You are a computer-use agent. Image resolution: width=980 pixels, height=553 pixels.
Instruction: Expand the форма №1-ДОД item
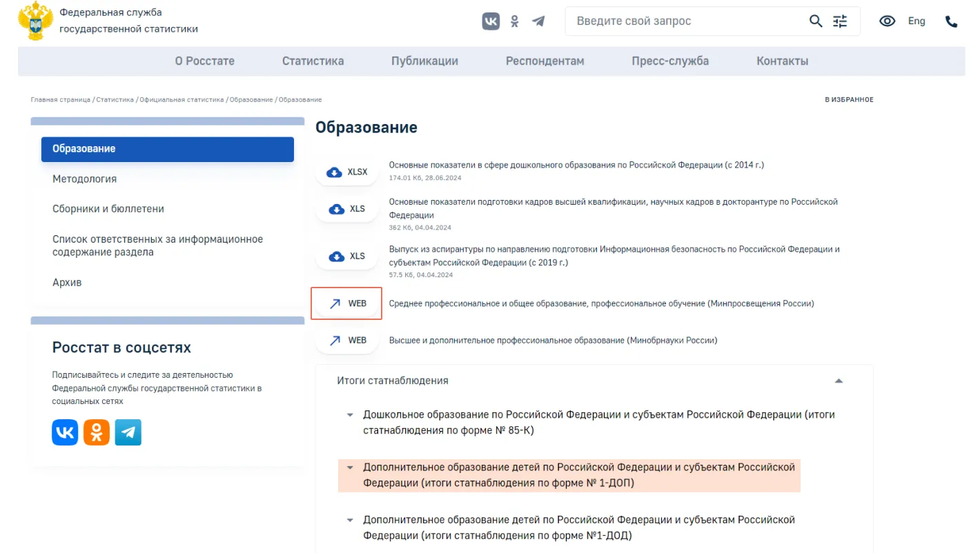click(350, 520)
